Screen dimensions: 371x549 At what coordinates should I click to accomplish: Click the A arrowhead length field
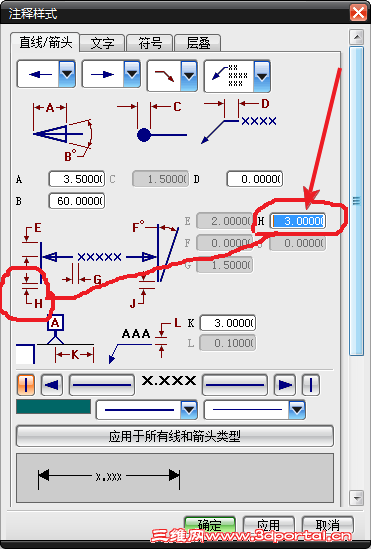tap(77, 179)
